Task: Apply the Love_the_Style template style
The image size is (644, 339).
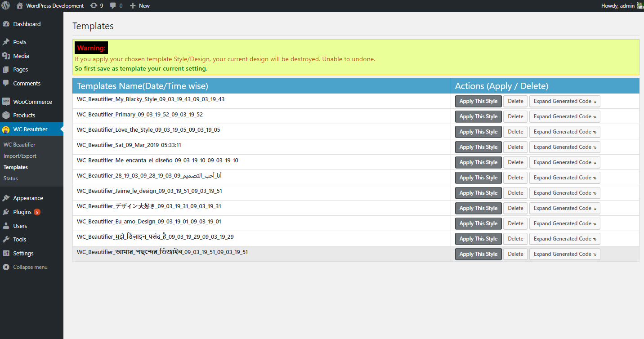Action: [479, 132]
